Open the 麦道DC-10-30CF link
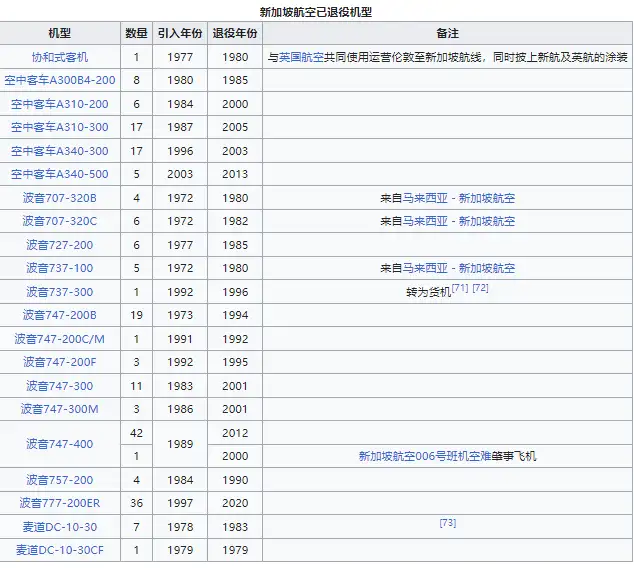Screen dimensions: 634x568 [x=59, y=550]
